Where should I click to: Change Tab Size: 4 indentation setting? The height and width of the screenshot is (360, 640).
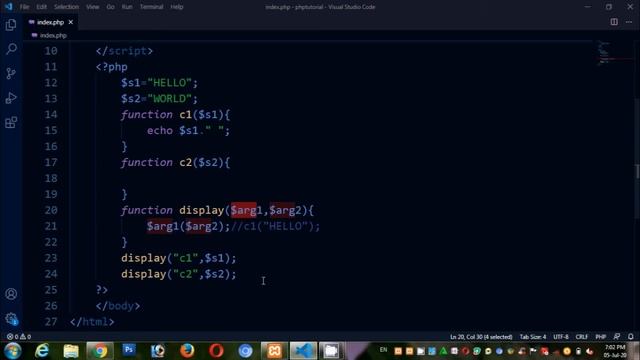tap(533, 337)
